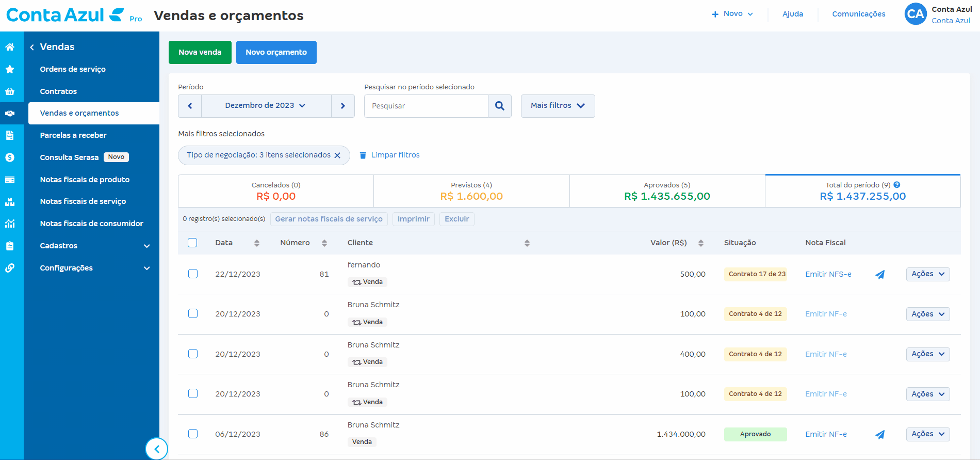Click the Nova venda button
Screen dimensions: 980x460
[x=200, y=52]
